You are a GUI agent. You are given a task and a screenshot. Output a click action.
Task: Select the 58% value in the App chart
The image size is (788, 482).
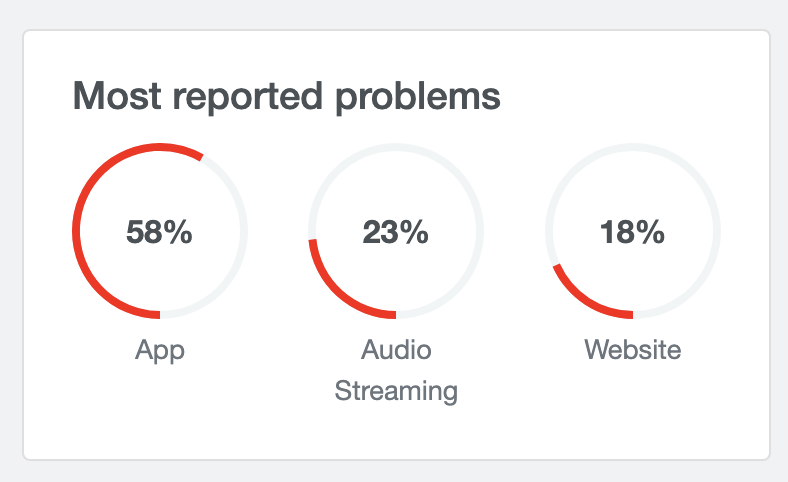point(159,232)
